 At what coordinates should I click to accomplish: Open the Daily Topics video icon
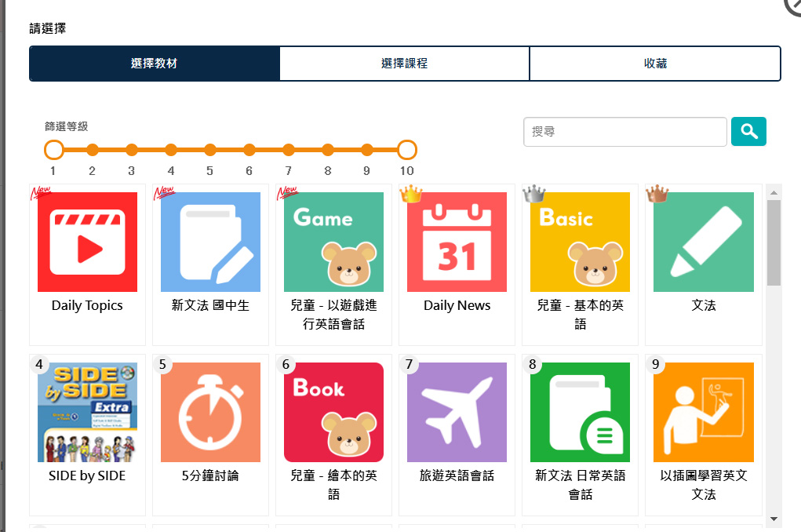[x=87, y=242]
